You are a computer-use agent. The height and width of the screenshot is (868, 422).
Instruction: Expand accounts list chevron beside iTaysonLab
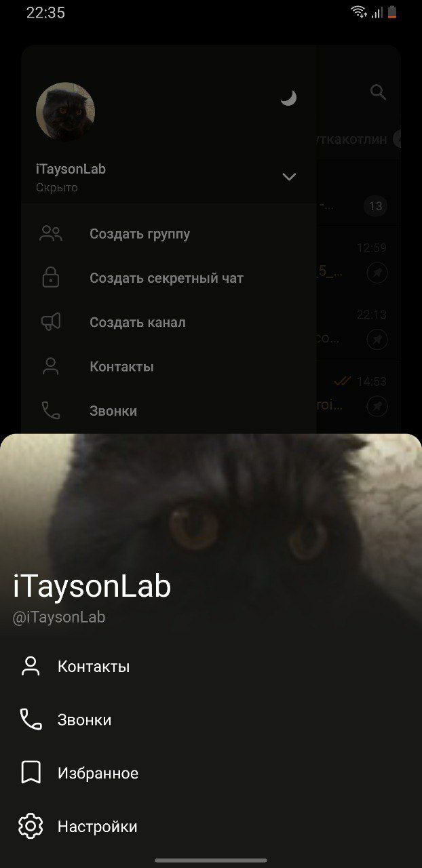coord(289,177)
